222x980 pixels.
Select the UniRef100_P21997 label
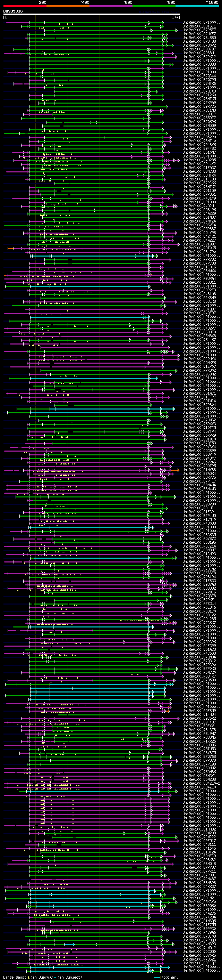coord(199,244)
